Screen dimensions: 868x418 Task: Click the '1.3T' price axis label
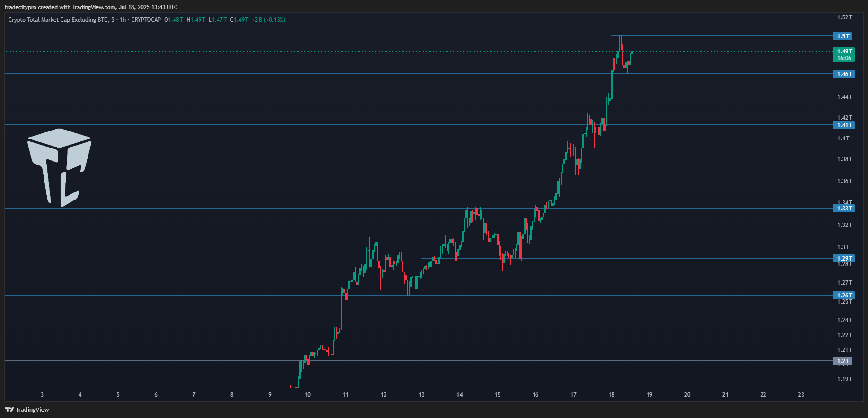tap(843, 247)
